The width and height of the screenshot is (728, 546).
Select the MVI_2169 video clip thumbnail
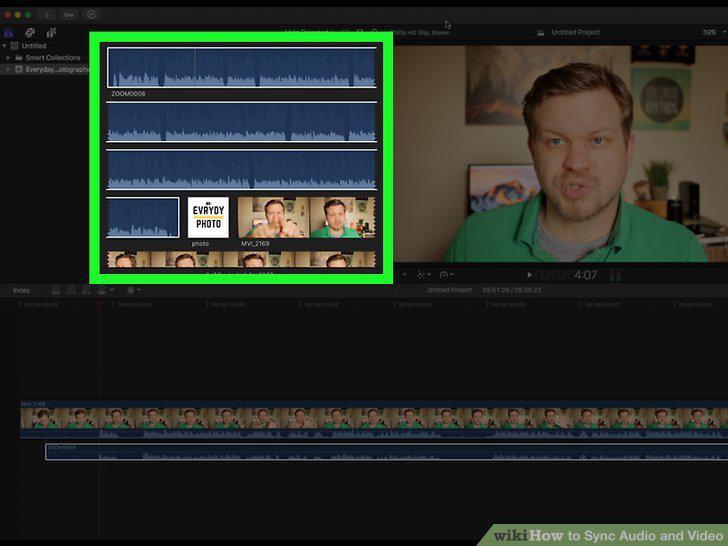click(x=306, y=217)
